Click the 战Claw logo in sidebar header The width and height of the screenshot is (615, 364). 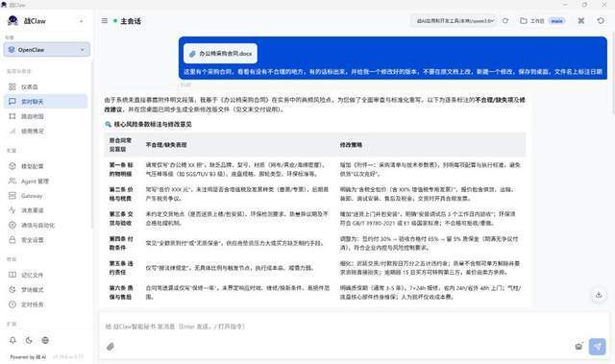tap(12, 21)
